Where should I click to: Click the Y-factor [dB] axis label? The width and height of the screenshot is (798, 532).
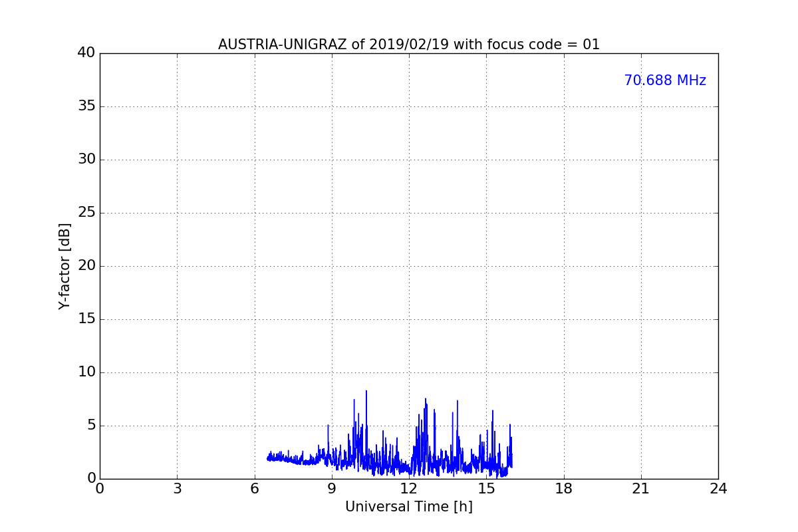click(65, 266)
